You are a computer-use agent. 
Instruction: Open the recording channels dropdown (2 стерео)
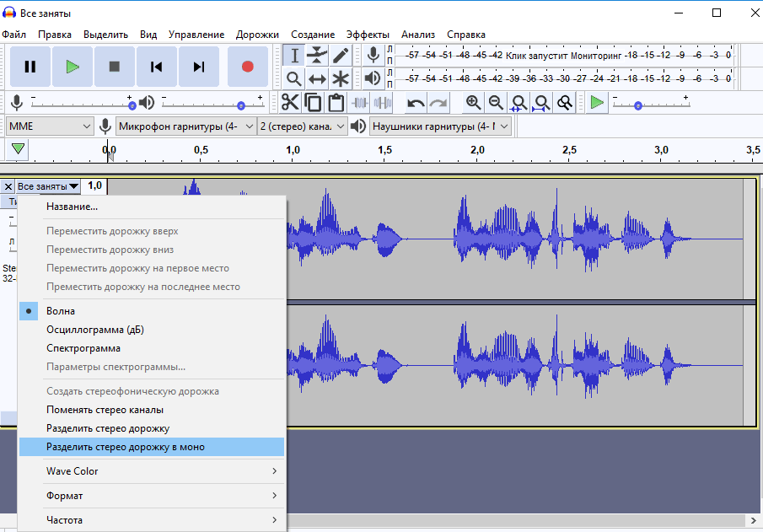pyautogui.click(x=303, y=126)
